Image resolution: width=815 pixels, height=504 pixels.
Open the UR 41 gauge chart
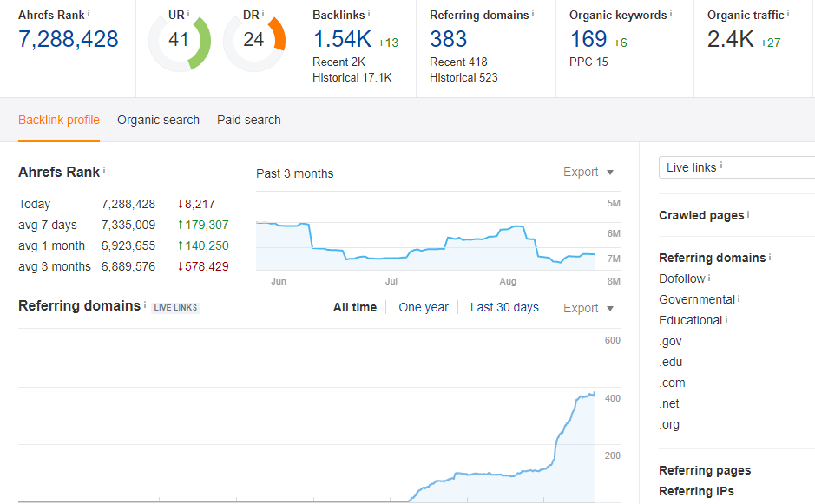coord(180,41)
